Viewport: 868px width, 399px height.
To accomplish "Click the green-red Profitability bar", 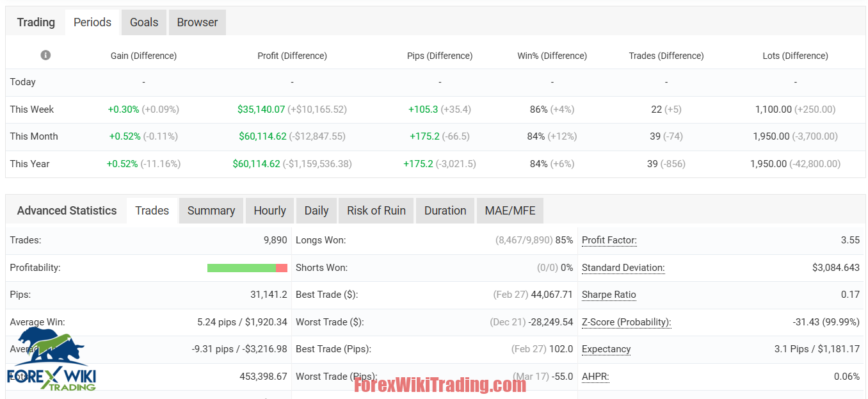I will 247,268.
